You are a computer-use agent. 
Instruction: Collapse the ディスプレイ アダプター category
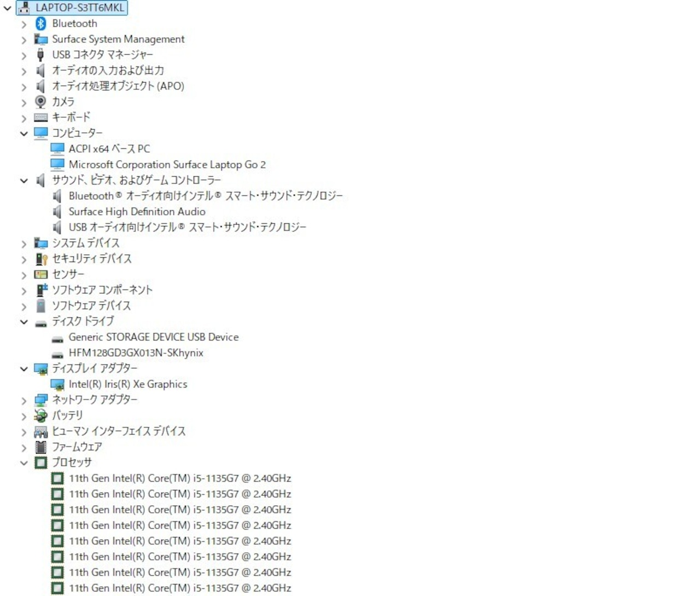click(24, 369)
